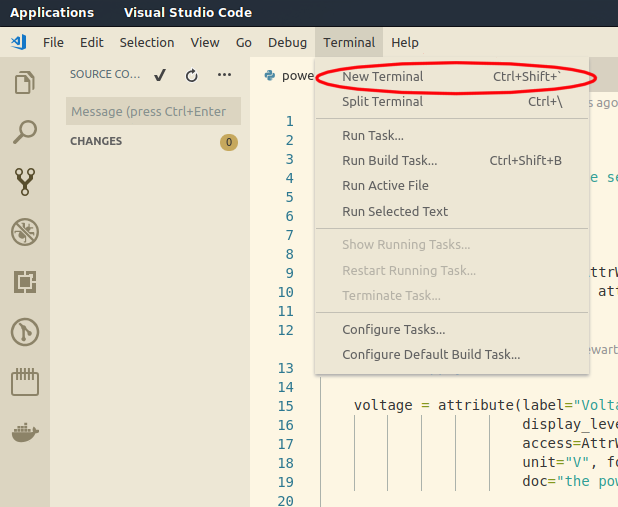Click the SOURCE CO... panel title
Image resolution: width=618 pixels, height=507 pixels.
point(105,74)
